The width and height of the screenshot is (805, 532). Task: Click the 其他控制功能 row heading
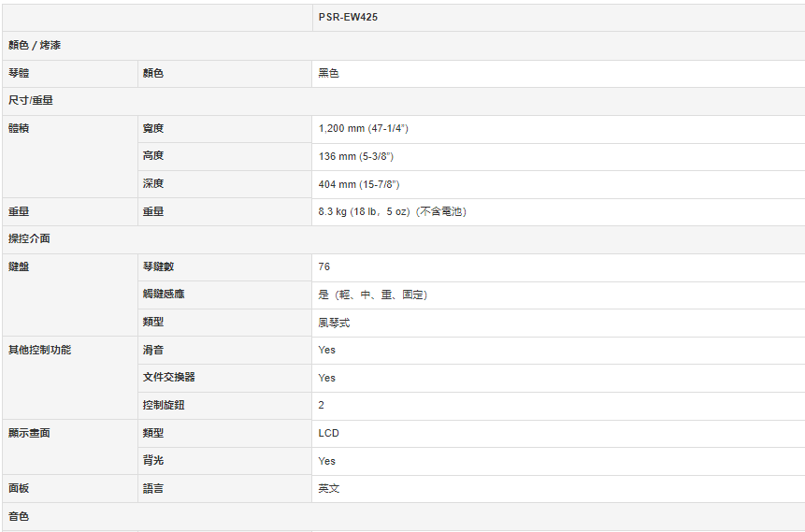[x=39, y=350]
